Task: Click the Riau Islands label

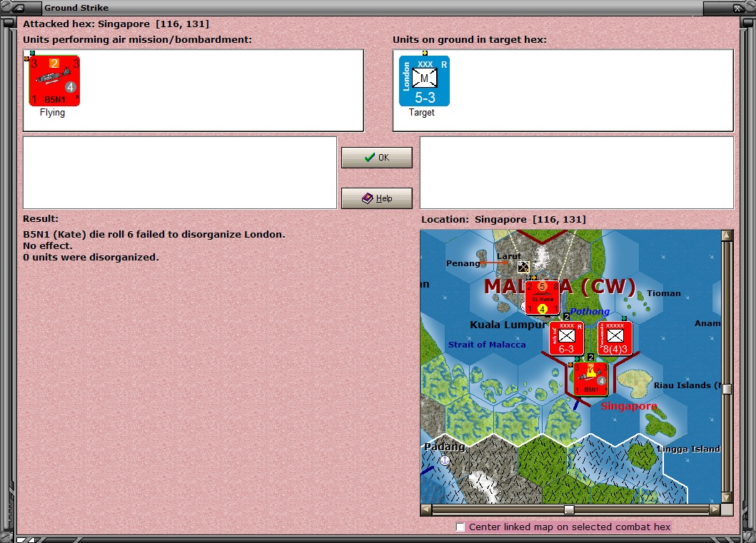Action: [x=687, y=385]
